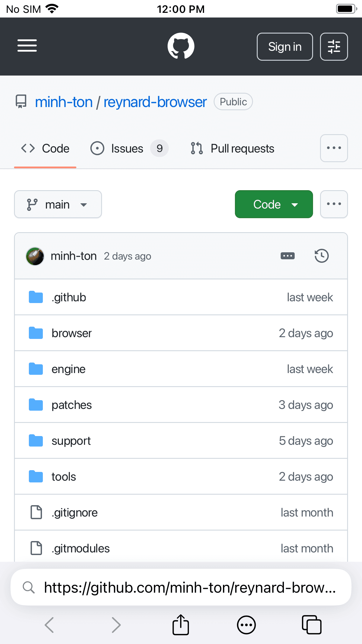
Task: Switch to the Pull requests tab
Action: click(232, 148)
